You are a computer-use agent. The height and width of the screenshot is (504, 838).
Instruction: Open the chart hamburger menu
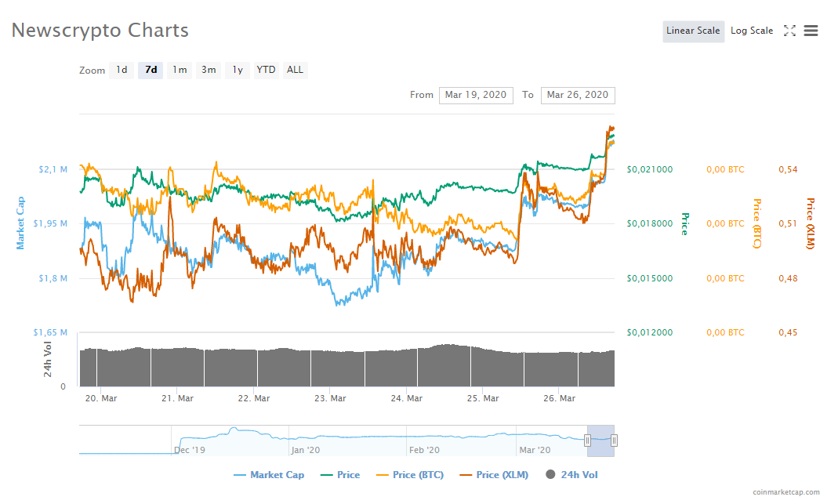811,31
